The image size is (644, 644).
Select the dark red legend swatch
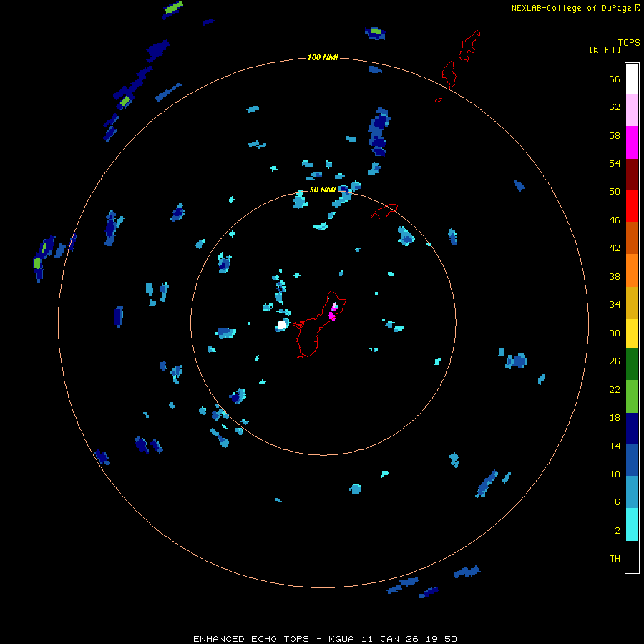632,174
